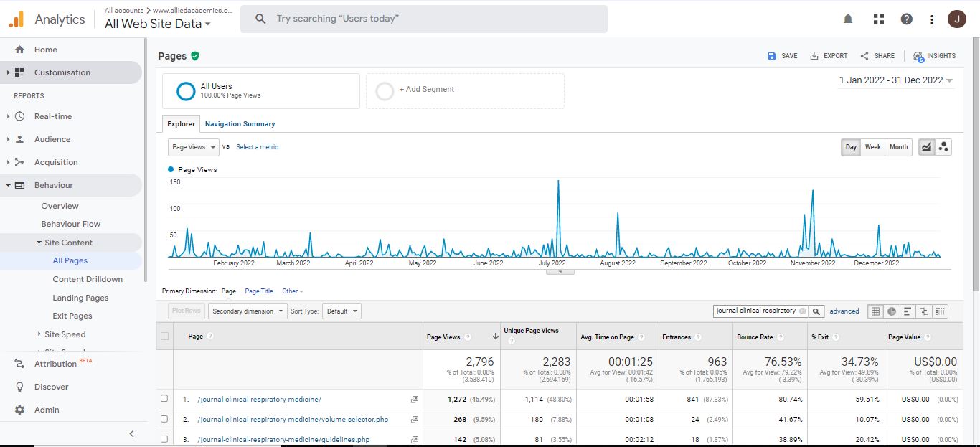Viewport: 980px width, 447px height.
Task: Expand the date range picker
Action: coord(896,80)
